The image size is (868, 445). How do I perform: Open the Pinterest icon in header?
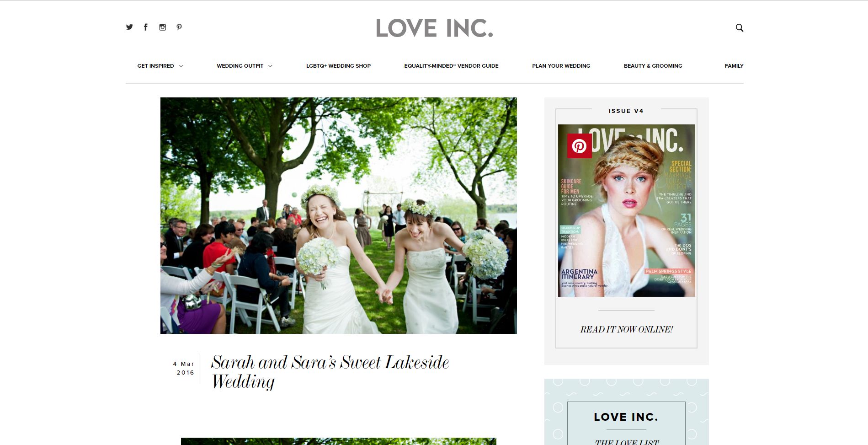[179, 27]
